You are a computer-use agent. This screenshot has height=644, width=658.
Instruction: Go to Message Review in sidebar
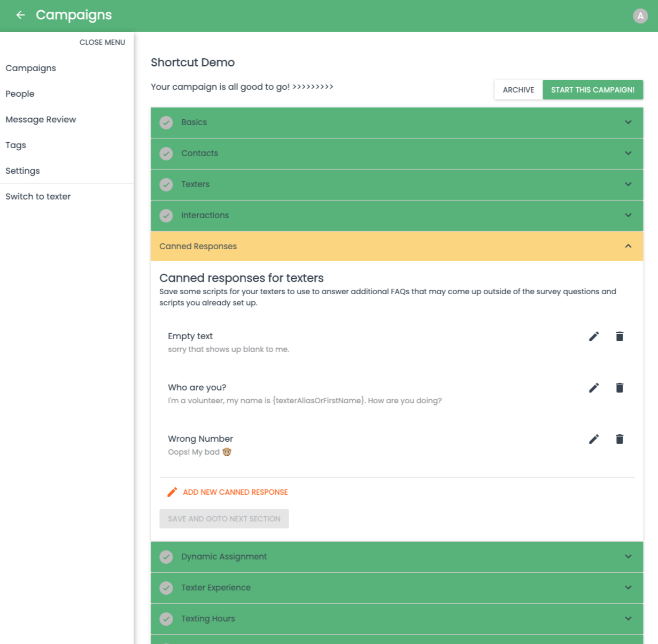tap(41, 119)
